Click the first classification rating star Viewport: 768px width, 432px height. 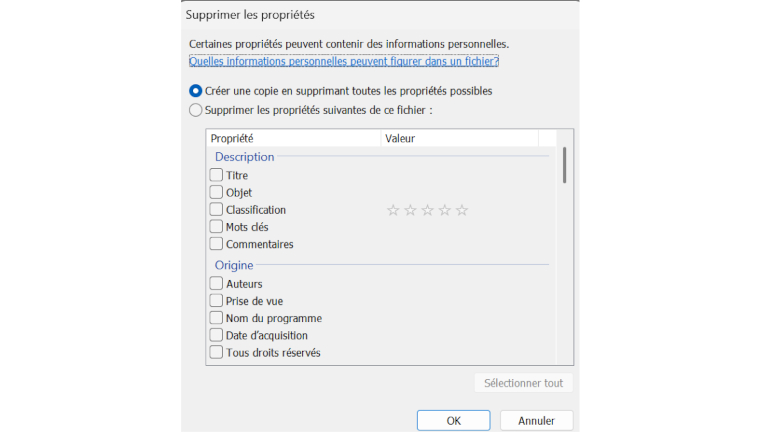pyautogui.click(x=393, y=210)
